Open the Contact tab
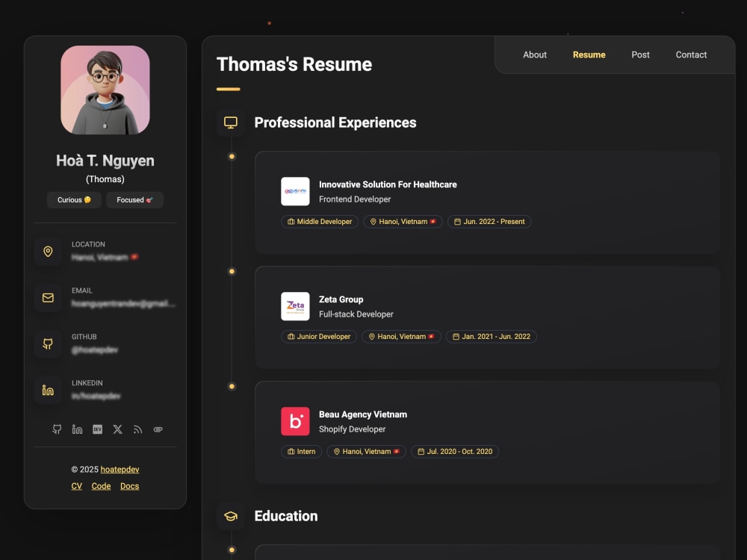747x560 pixels. (x=691, y=55)
